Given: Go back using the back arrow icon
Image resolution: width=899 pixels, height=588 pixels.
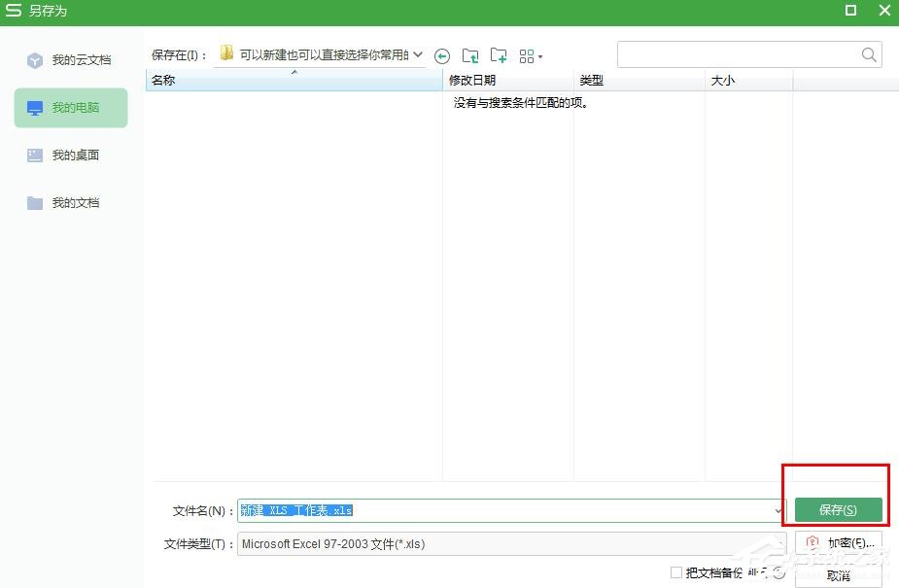Looking at the screenshot, I should 442,55.
